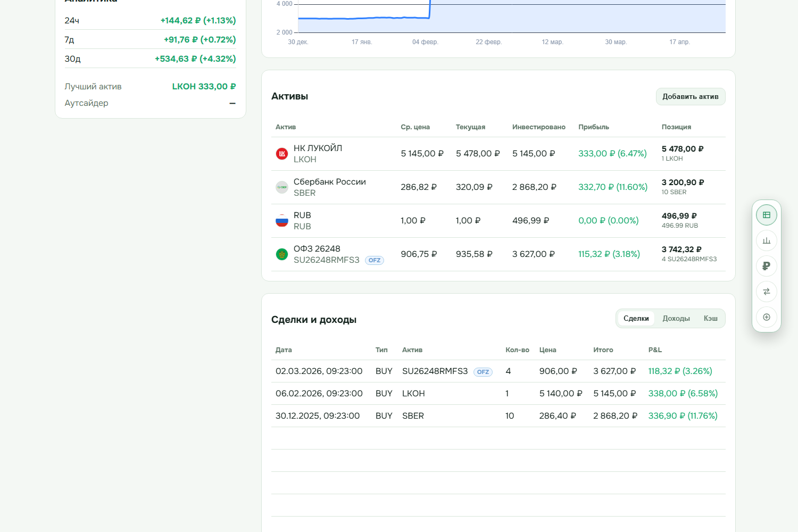The height and width of the screenshot is (532, 798).
Task: Click the 'Кол-во' column header in trades
Action: 517,350
